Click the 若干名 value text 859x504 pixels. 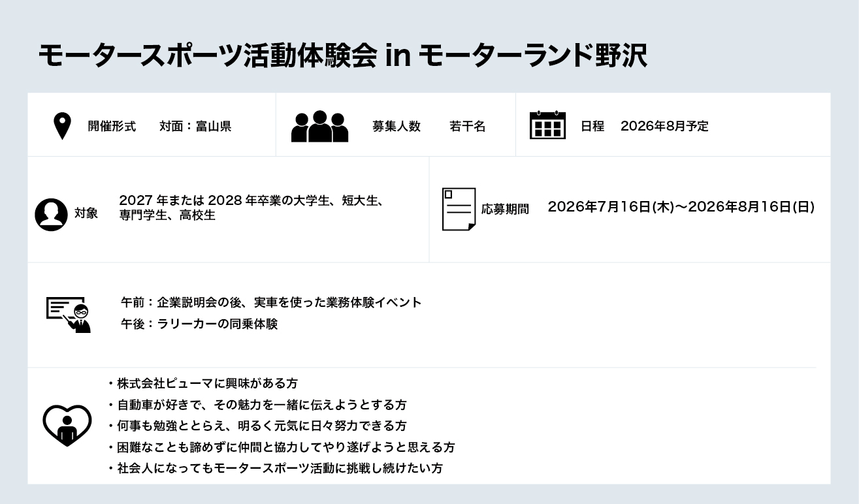click(x=467, y=127)
